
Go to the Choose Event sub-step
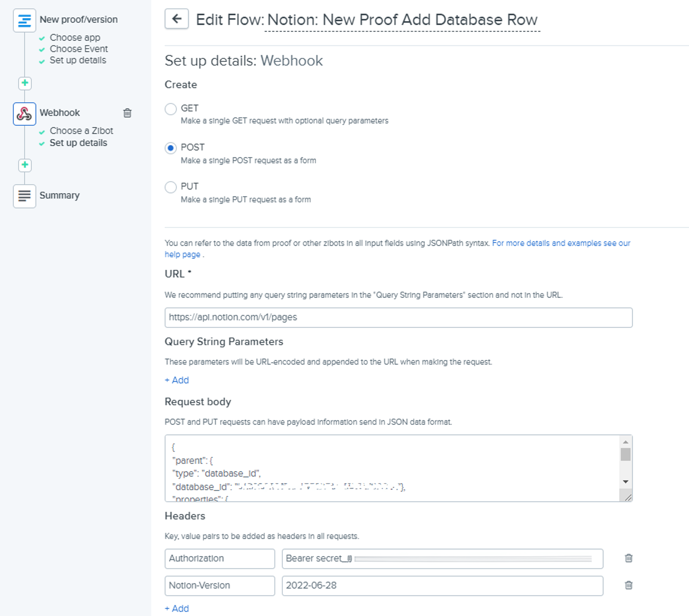(x=79, y=49)
